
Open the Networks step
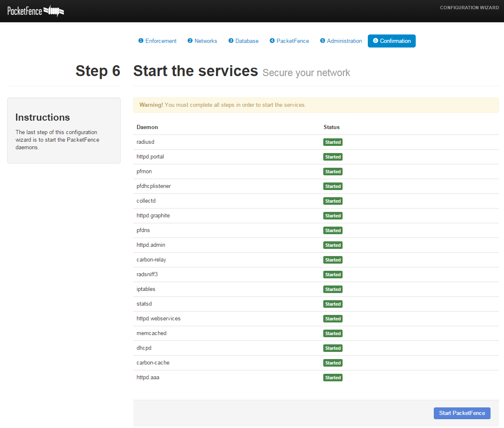coord(206,41)
